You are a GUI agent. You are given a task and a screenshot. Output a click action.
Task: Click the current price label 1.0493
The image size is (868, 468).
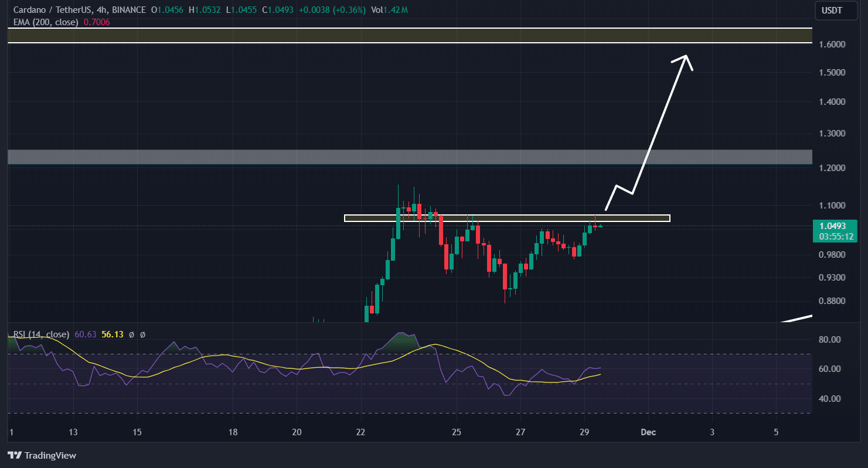(832, 226)
